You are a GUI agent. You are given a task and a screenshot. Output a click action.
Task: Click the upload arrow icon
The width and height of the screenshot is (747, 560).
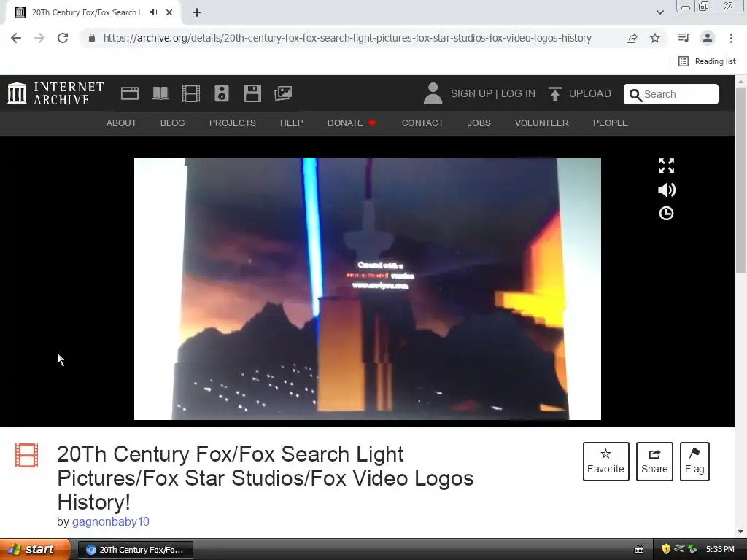pyautogui.click(x=554, y=94)
